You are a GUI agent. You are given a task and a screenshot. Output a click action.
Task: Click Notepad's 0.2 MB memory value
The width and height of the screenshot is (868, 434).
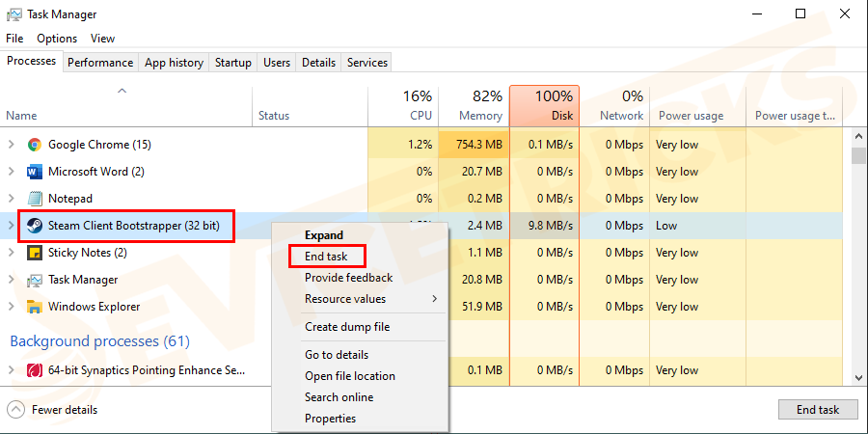[x=485, y=198]
